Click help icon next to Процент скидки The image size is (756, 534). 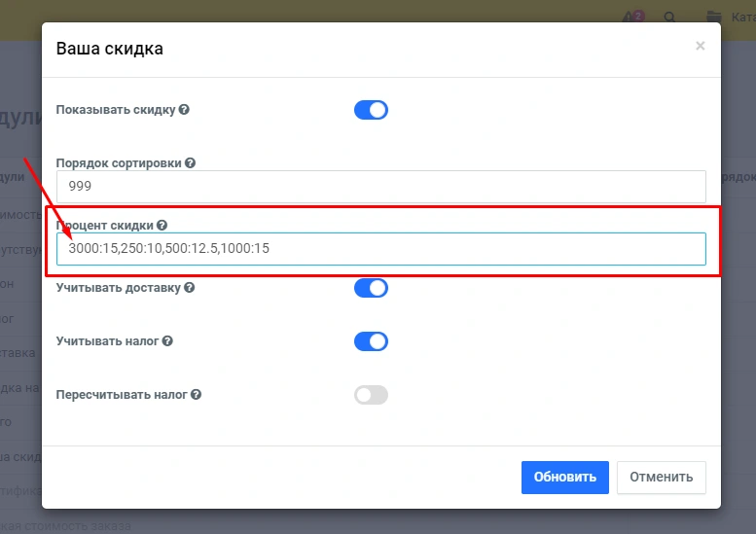[162, 225]
